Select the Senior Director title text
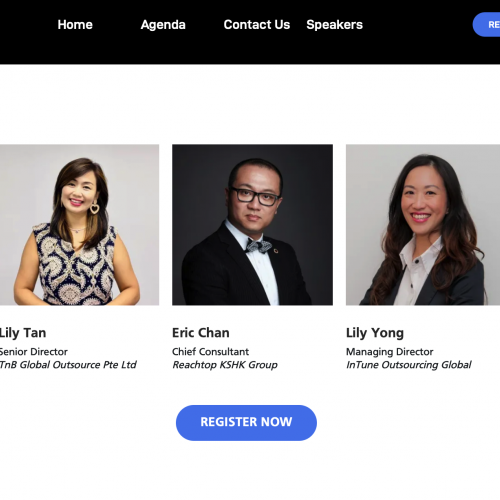This screenshot has width=500, height=500. click(x=33, y=352)
